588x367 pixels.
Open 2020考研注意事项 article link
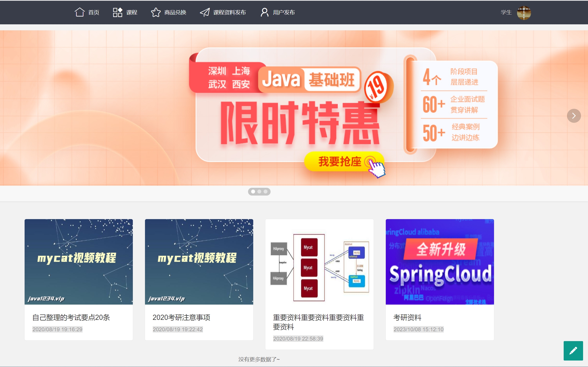(181, 317)
